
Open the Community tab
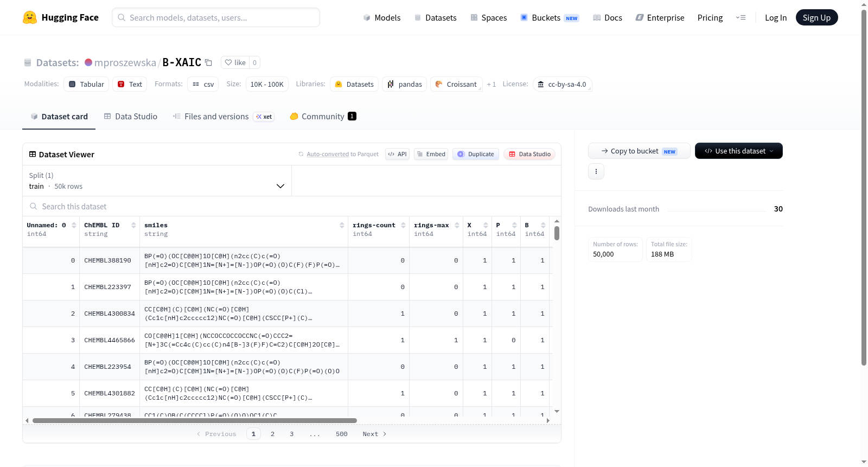click(x=323, y=117)
